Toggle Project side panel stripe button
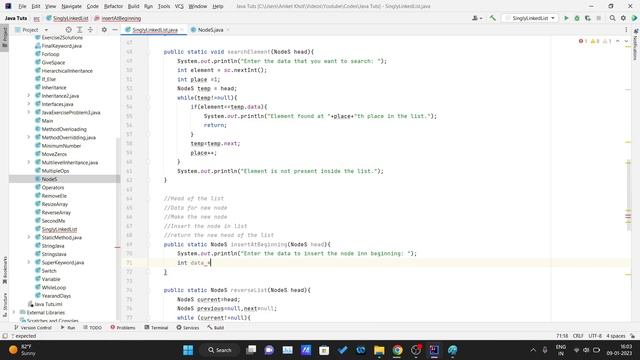640x360 pixels. point(5,37)
